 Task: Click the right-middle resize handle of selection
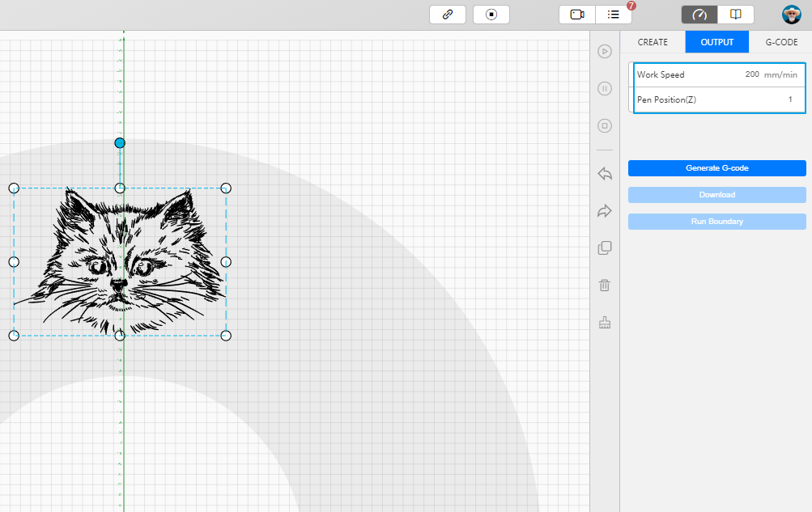coord(226,262)
